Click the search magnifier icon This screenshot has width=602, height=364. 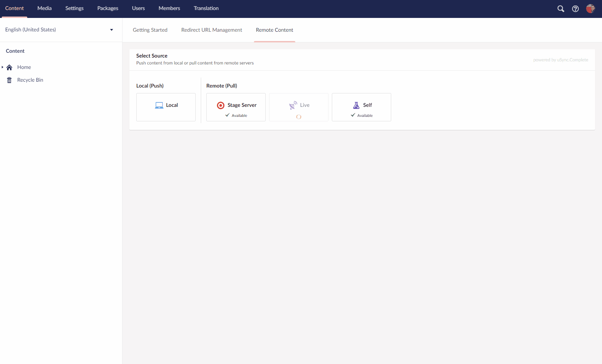tap(561, 9)
